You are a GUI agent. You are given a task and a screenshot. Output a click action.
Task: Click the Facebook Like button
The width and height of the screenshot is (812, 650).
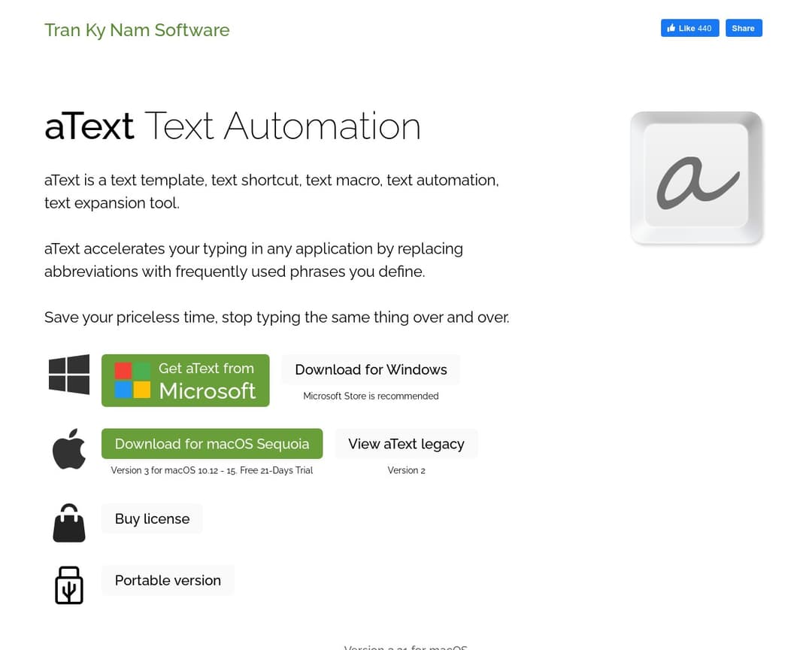click(x=689, y=28)
